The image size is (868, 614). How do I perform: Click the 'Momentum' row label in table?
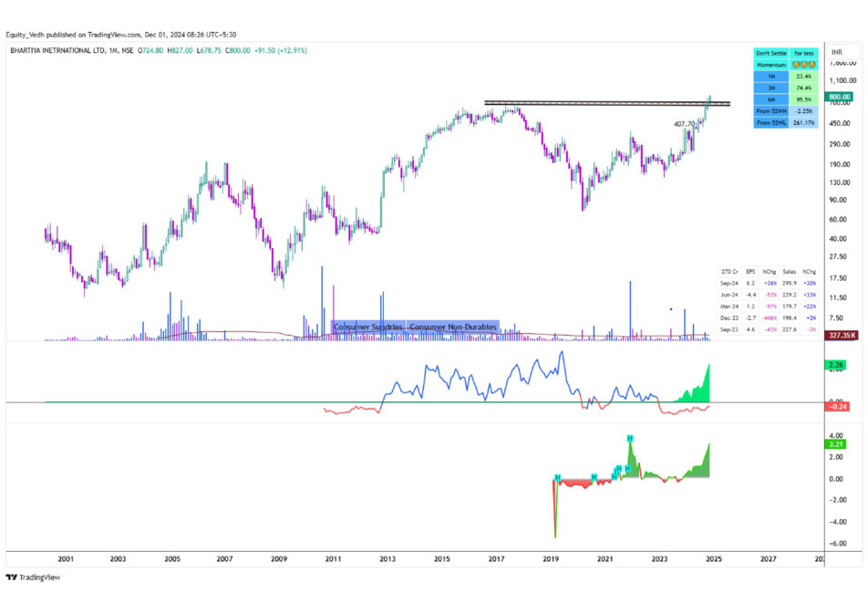[x=771, y=65]
